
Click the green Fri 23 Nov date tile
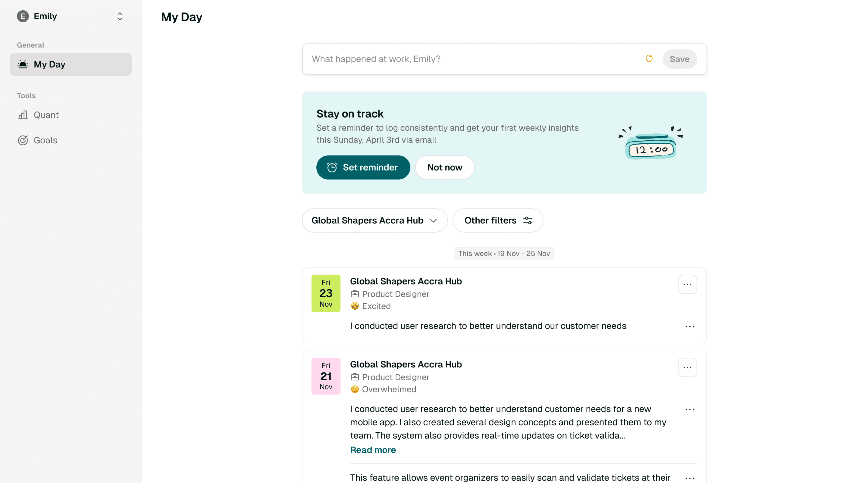click(x=326, y=293)
